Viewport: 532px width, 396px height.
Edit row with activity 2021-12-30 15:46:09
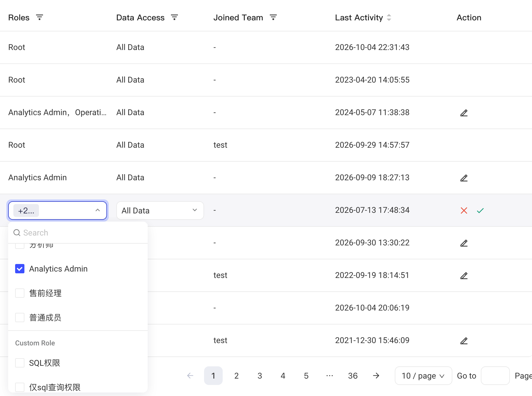tap(464, 341)
